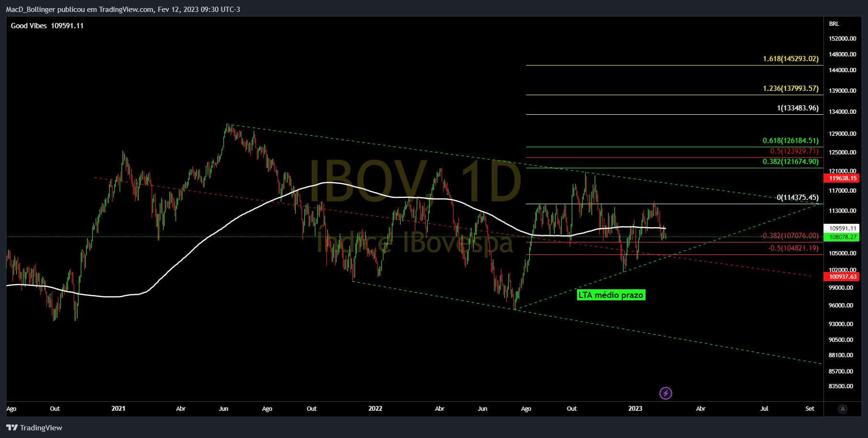868x438 pixels.
Task: Click the 109591.11 current price tag on the price axis
Action: (x=842, y=229)
